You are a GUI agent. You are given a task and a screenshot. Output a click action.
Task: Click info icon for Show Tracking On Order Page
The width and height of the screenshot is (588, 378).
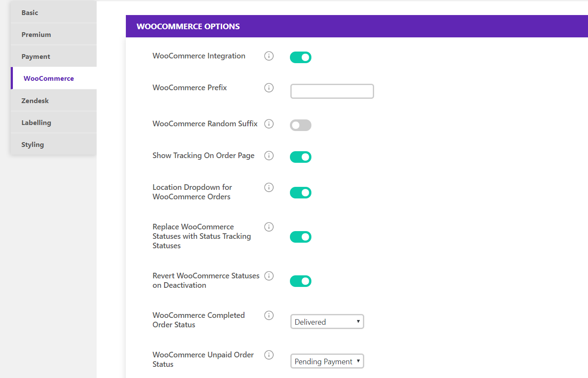coord(269,155)
